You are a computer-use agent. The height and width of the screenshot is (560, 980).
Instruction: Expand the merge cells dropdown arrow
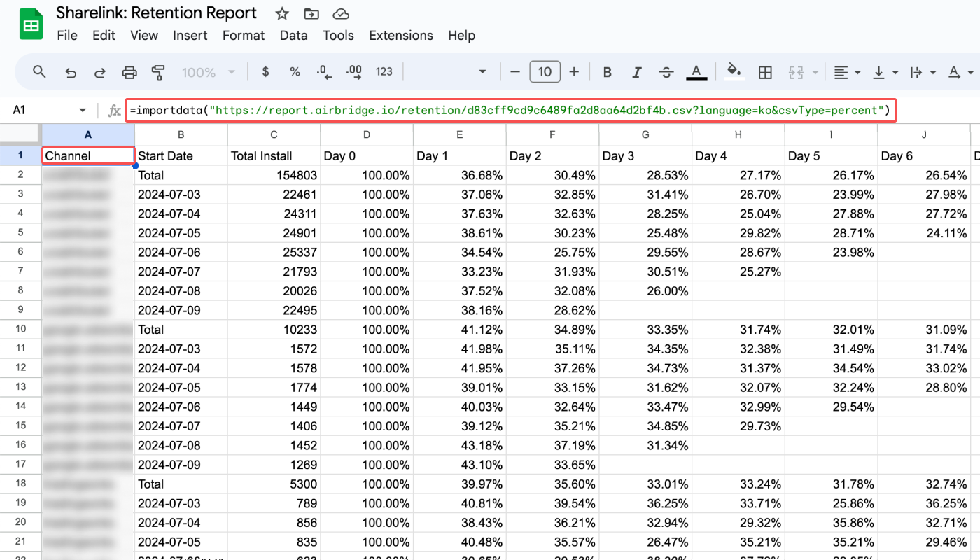(x=815, y=71)
